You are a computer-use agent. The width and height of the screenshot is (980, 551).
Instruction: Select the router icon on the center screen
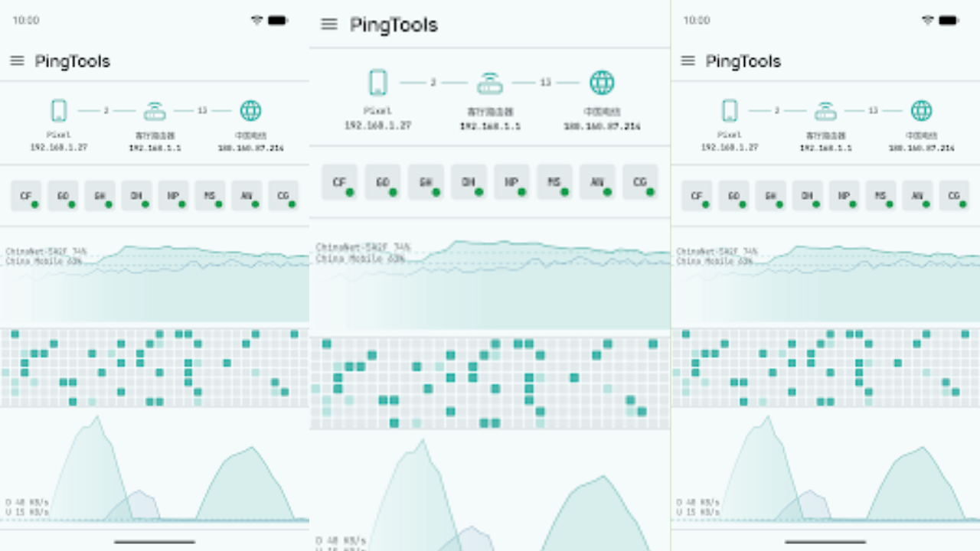[490, 83]
